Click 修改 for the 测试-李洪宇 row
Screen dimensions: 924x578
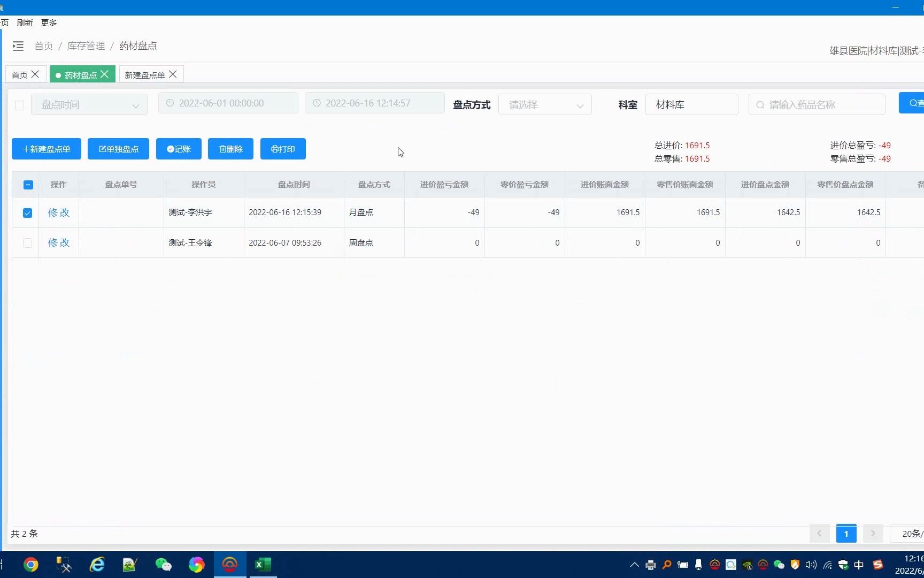click(x=59, y=212)
